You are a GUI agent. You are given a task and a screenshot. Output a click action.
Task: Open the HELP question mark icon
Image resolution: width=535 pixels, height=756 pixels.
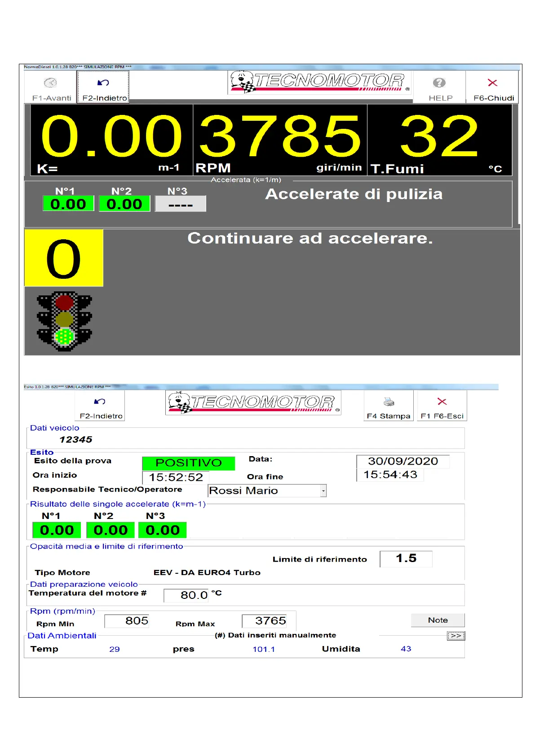(439, 83)
